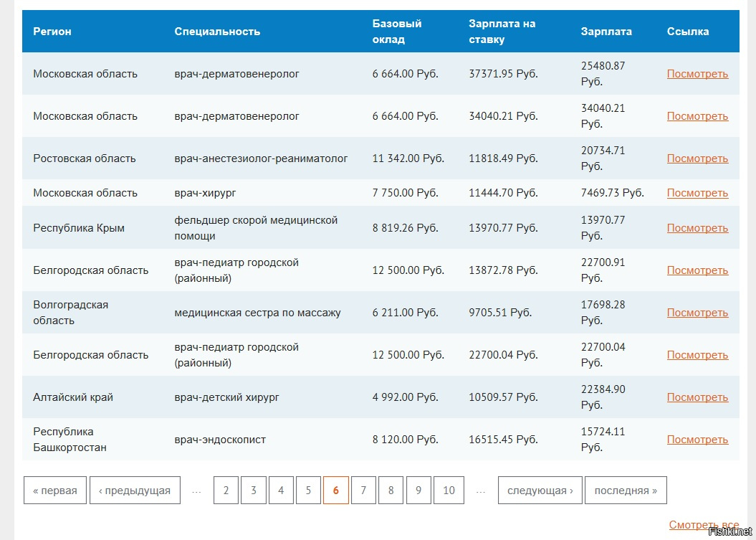This screenshot has width=756, height=540.
Task: Select salary 22384.90 Руб.
Action: tap(603, 397)
